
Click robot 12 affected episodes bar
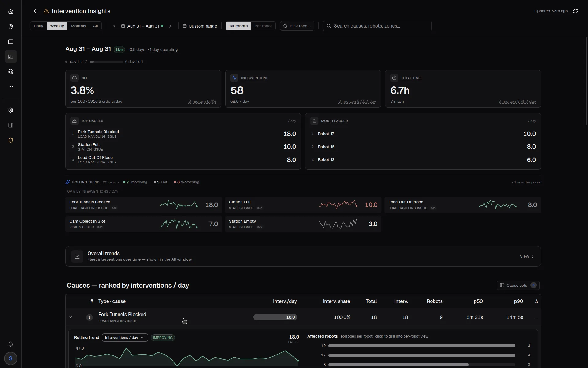coord(422,346)
